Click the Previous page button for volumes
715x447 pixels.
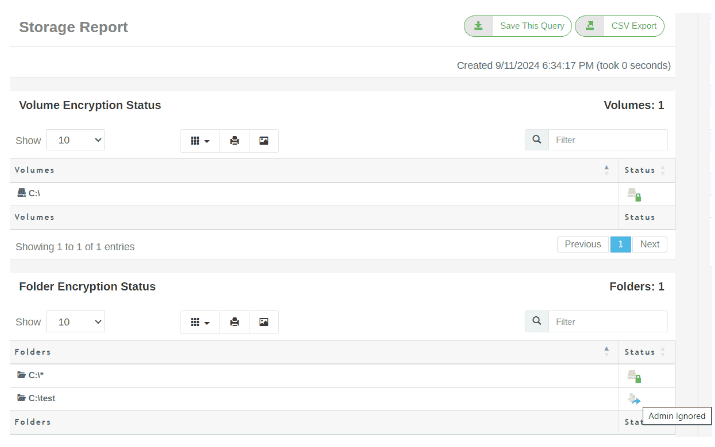pyautogui.click(x=582, y=244)
